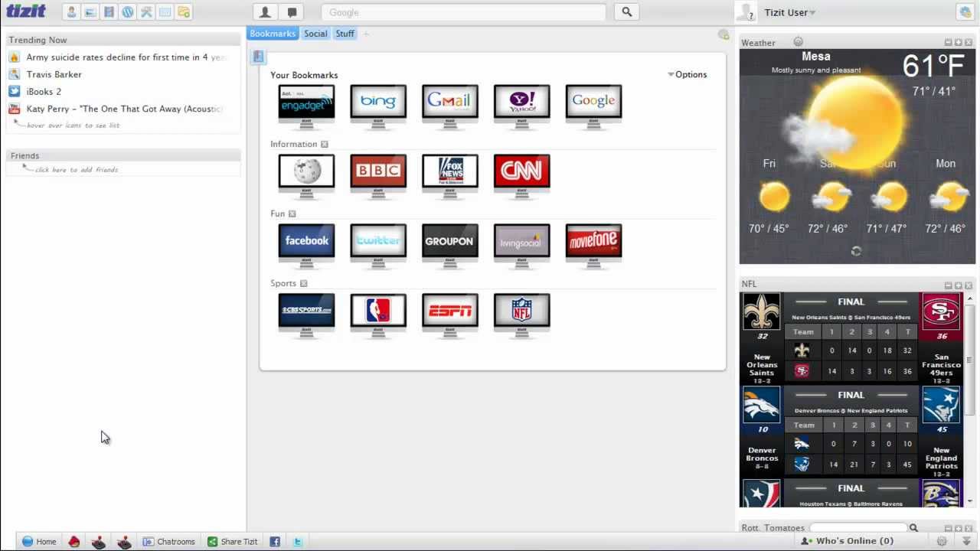Remove the Information category via its X
Screen dimensions: 980x551
[325, 144]
